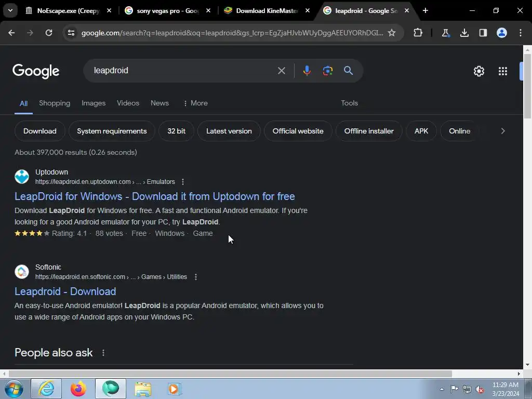Switch to Download KineMaster tab
The image size is (532, 399).
[267, 11]
